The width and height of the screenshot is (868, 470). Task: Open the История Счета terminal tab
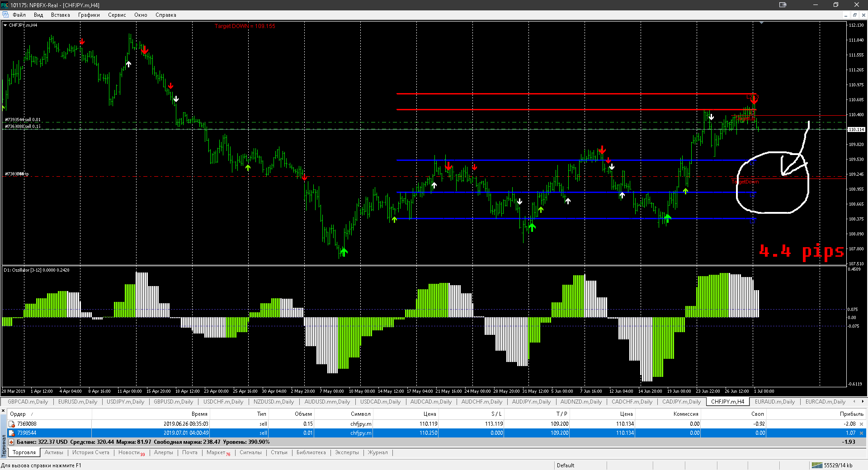90,452
